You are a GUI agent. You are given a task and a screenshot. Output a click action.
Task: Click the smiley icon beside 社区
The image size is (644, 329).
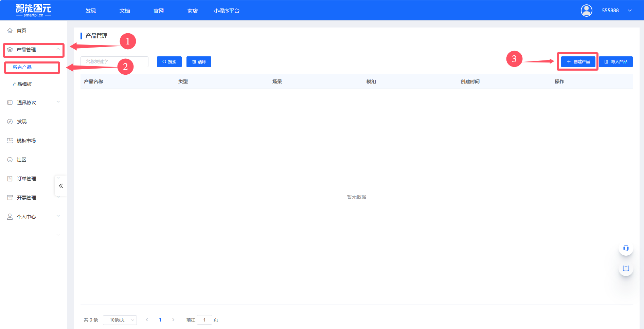tap(10, 160)
